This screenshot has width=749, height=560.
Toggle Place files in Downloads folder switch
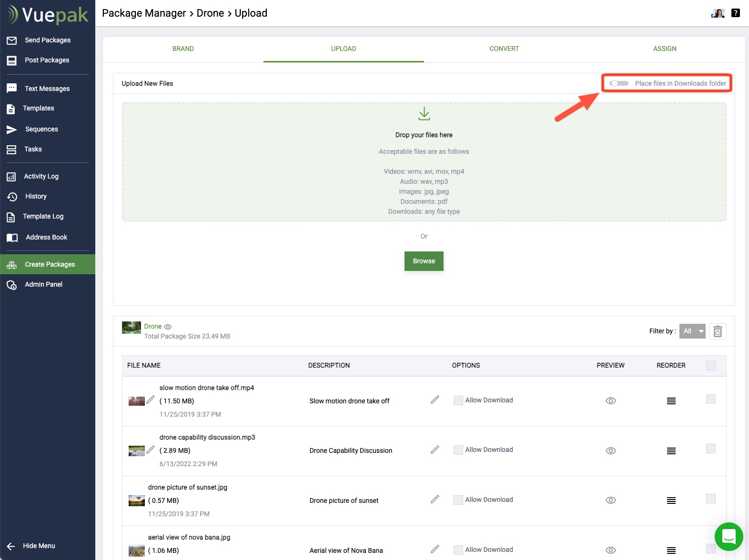[619, 83]
